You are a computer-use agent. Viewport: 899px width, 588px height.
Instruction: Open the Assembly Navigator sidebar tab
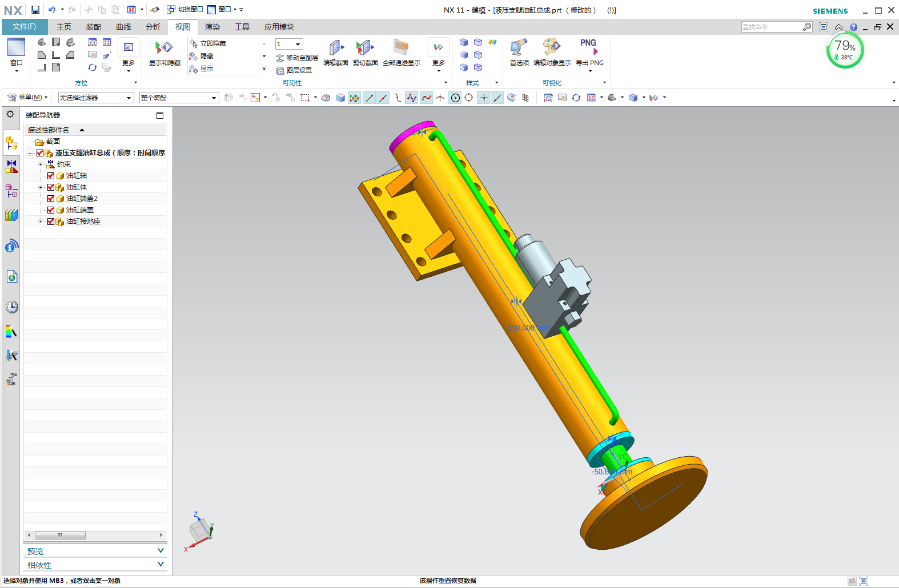click(11, 143)
